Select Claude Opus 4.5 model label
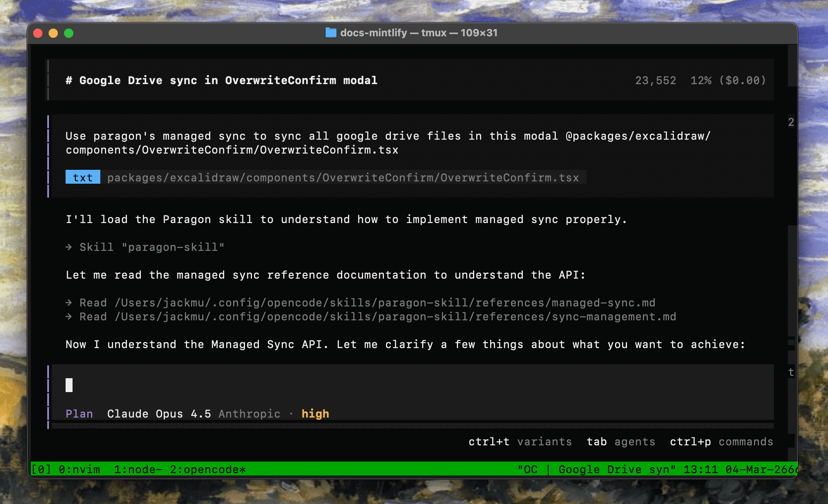 click(159, 414)
